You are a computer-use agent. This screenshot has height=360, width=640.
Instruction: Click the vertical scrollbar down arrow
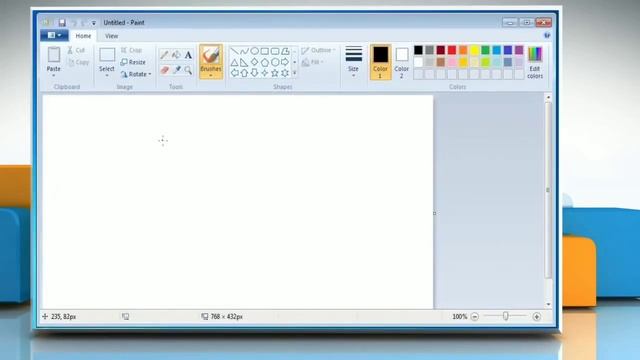(x=548, y=304)
